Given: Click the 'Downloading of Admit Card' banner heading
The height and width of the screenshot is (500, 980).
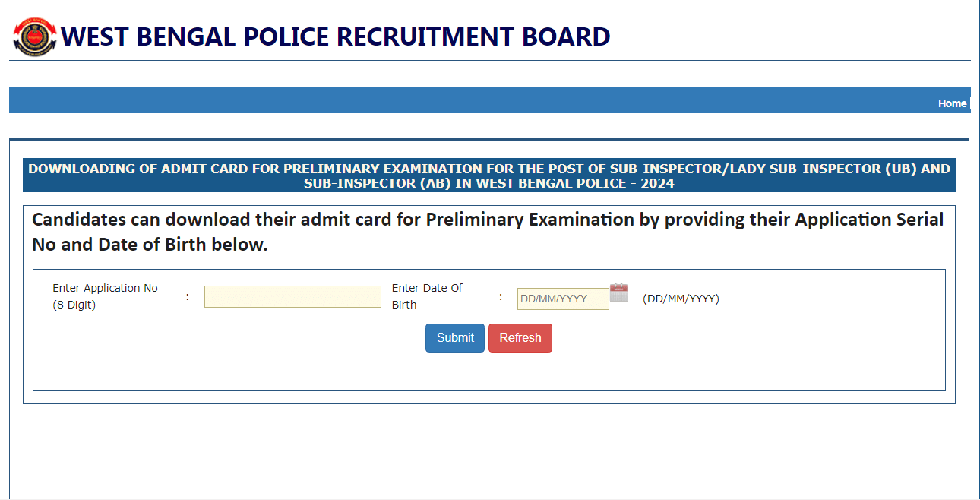Looking at the screenshot, I should pos(488,169).
